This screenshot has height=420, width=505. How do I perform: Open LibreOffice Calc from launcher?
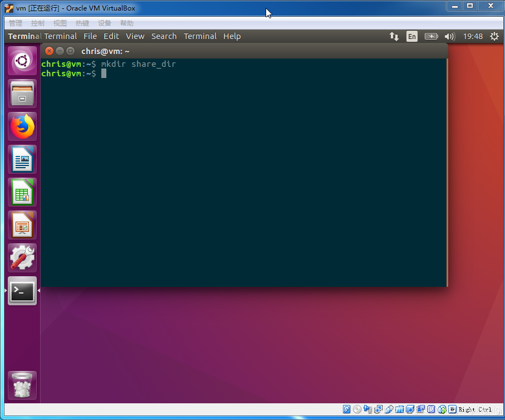pyautogui.click(x=22, y=192)
